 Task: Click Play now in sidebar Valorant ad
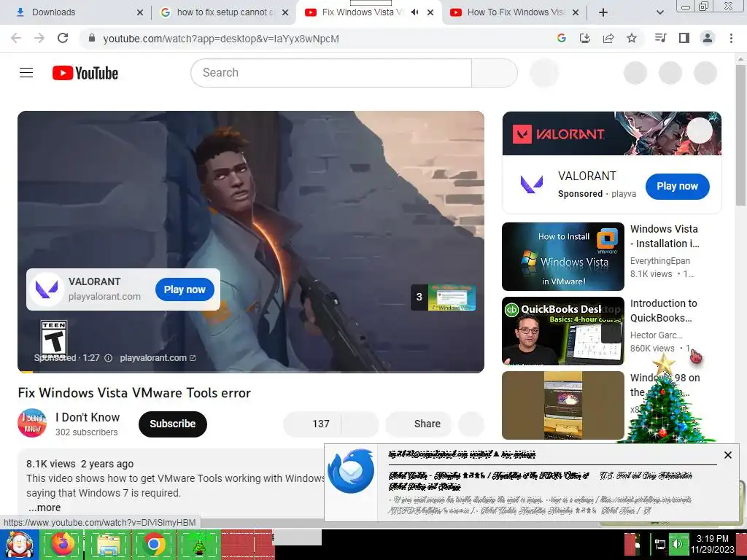point(677,186)
